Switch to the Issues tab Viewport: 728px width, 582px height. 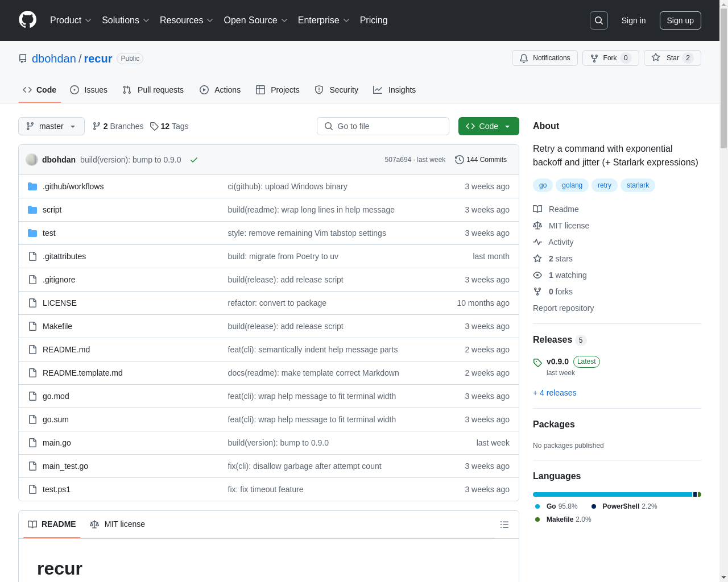(x=89, y=90)
